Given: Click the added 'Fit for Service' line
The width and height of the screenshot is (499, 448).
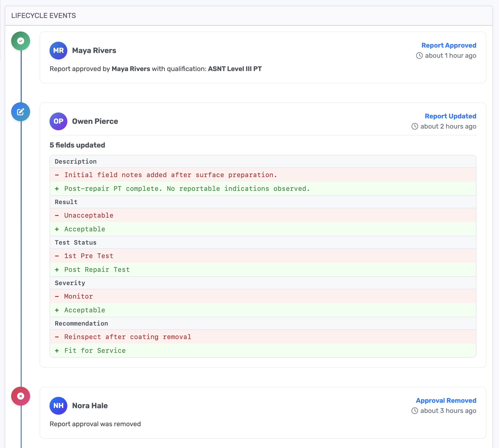Looking at the screenshot, I should pos(263,350).
